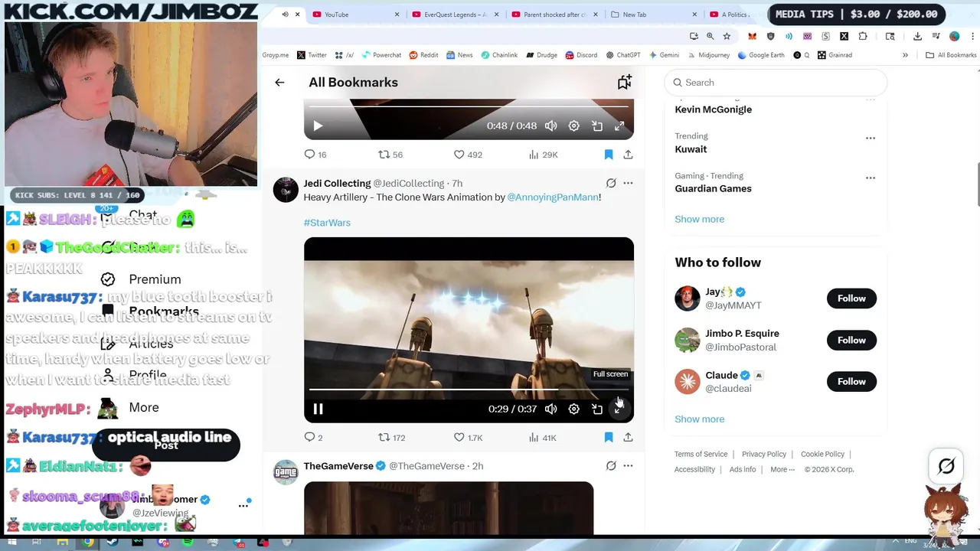
Task: Go back using the All Bookmarks back arrow
Action: (x=279, y=83)
